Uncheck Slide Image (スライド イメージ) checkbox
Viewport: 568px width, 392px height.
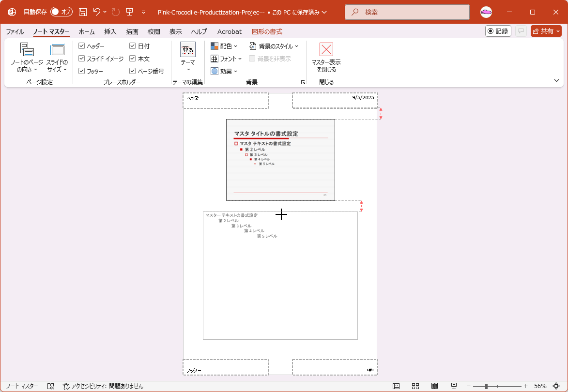[x=81, y=59]
